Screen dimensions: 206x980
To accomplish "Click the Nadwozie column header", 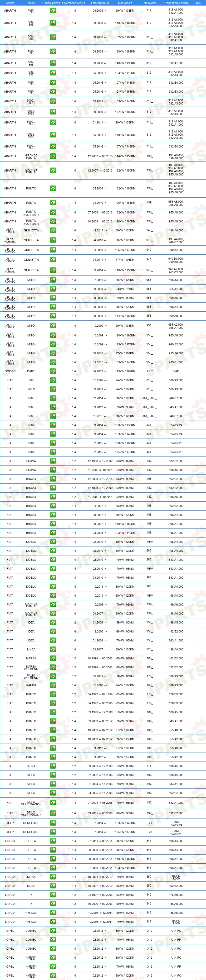I will pos(150,3).
